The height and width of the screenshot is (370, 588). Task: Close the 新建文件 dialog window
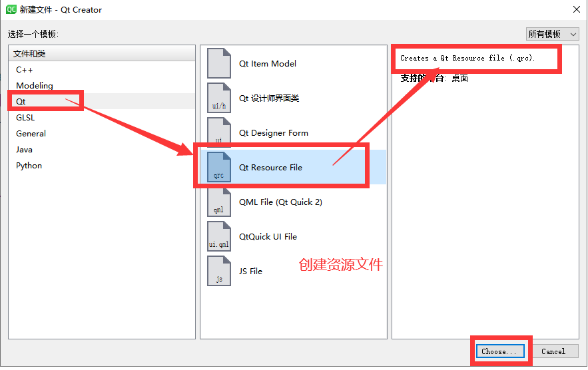577,9
